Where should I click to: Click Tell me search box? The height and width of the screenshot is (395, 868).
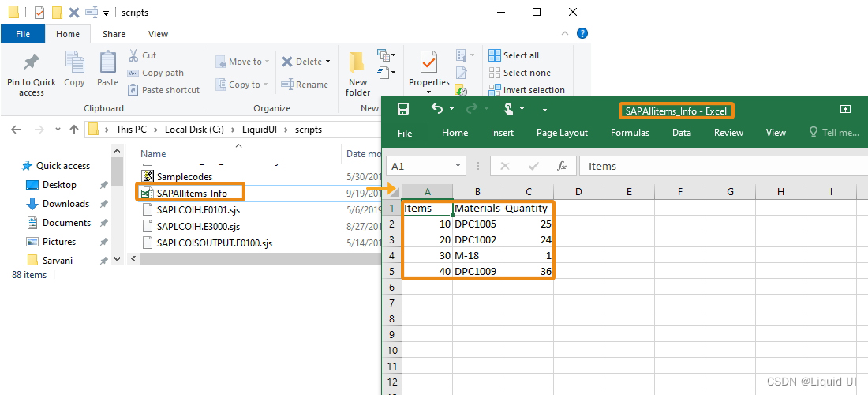tap(834, 133)
